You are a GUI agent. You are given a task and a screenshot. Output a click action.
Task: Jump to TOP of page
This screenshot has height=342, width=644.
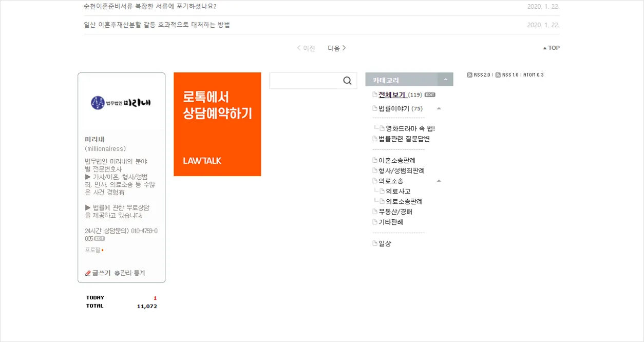552,48
